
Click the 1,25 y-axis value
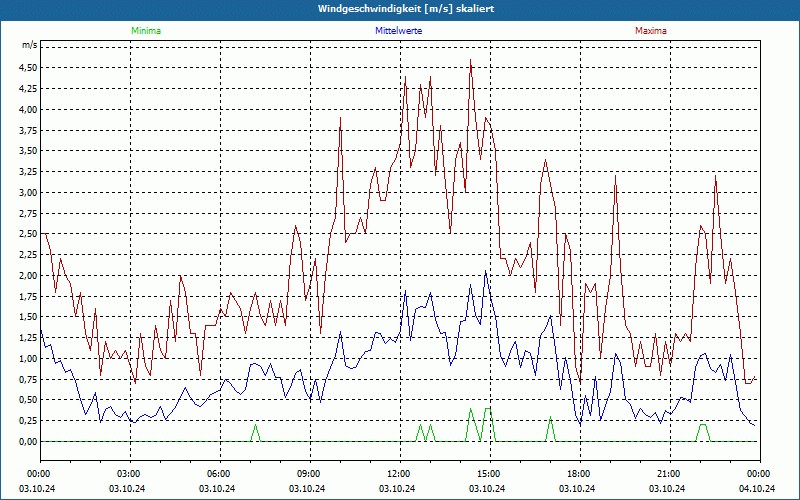point(29,338)
